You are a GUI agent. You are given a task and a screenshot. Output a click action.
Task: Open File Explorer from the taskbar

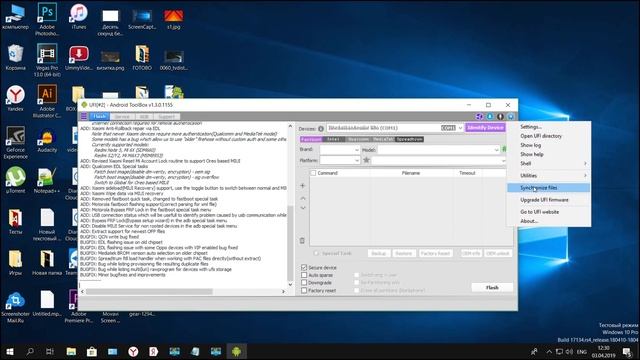(71, 351)
